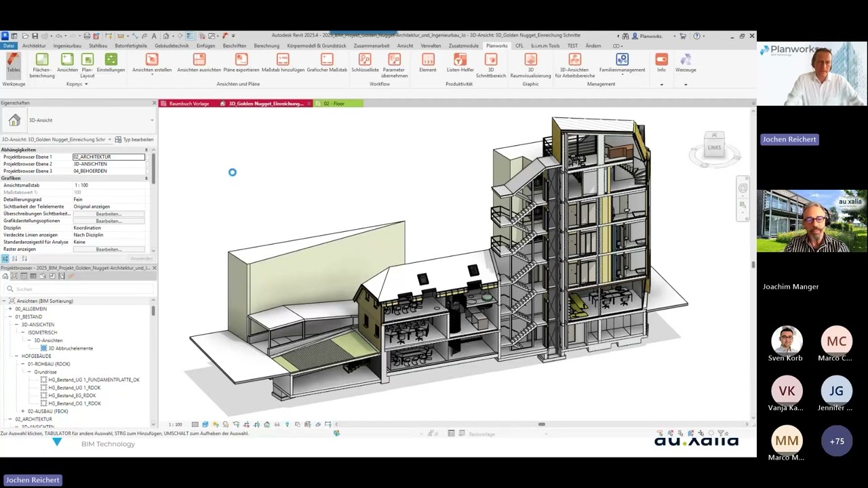The height and width of the screenshot is (488, 868).
Task: Click the Save icon in quick access toolbar
Action: [x=35, y=36]
